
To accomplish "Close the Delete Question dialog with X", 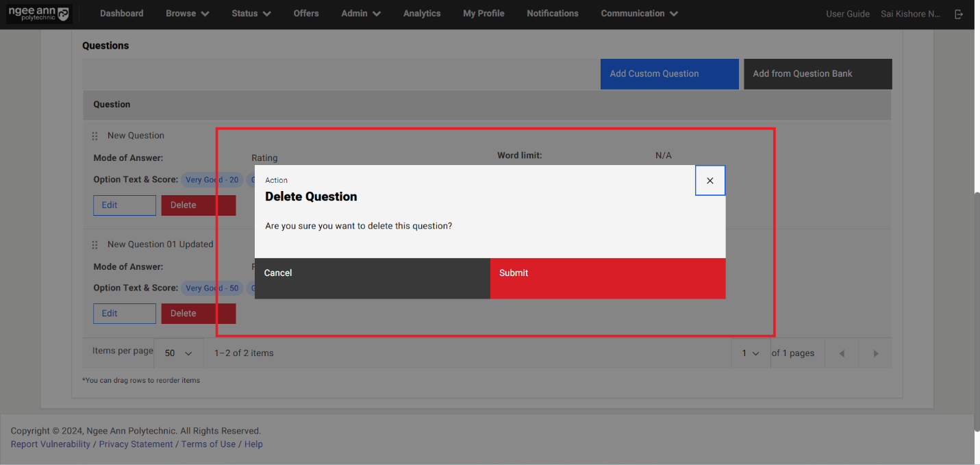I will 709,181.
